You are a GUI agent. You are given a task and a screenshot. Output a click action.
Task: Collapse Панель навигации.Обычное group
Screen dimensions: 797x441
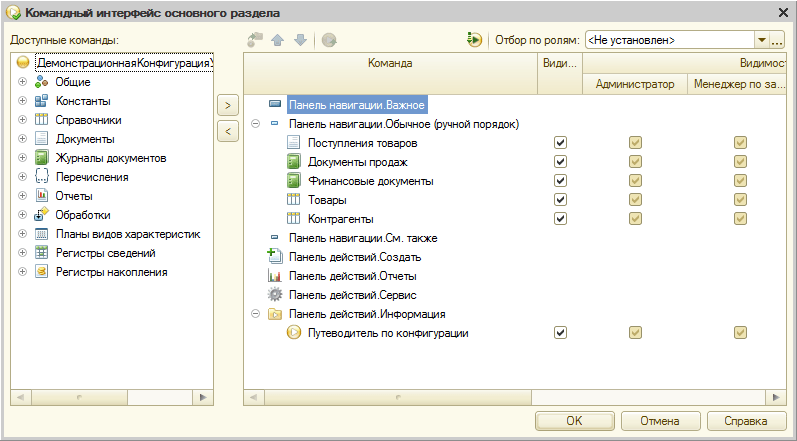255,123
